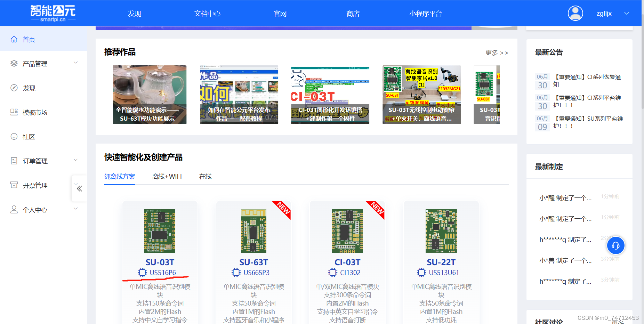Image resolution: width=644 pixels, height=324 pixels.
Task: Open the user avatar icon
Action: (575, 14)
